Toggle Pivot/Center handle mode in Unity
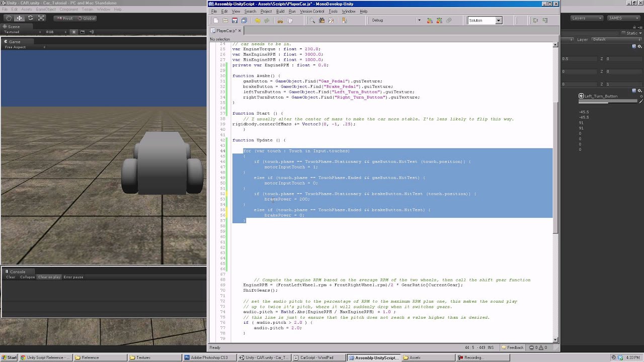 [64, 18]
